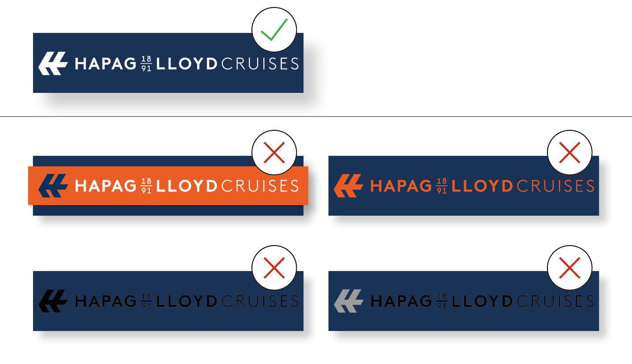The height and width of the screenshot is (364, 632).
Task: Click black HAPAG text beside black emblem
Action: [106, 301]
